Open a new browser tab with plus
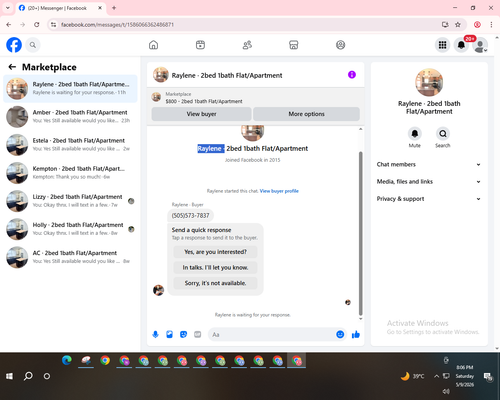Screen dimensions: 500x400 tap(114, 8)
